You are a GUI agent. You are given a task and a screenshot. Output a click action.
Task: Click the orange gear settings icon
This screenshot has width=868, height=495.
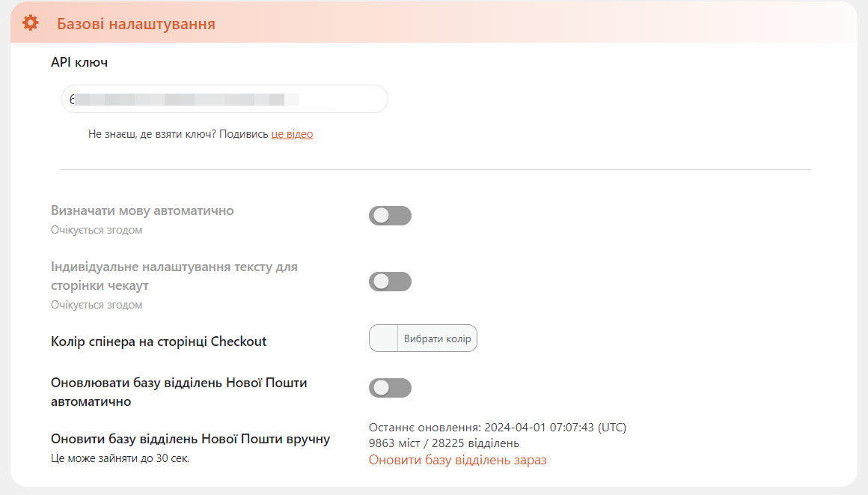point(31,22)
